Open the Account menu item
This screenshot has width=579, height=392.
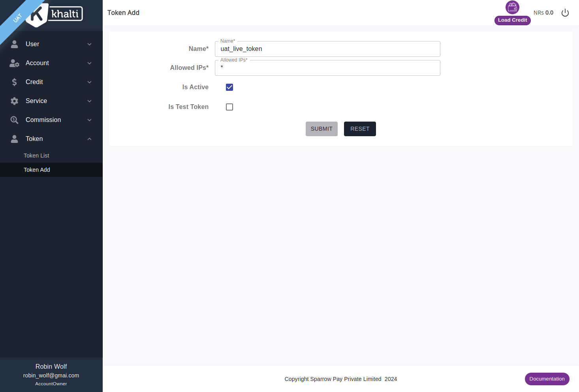[x=51, y=63]
